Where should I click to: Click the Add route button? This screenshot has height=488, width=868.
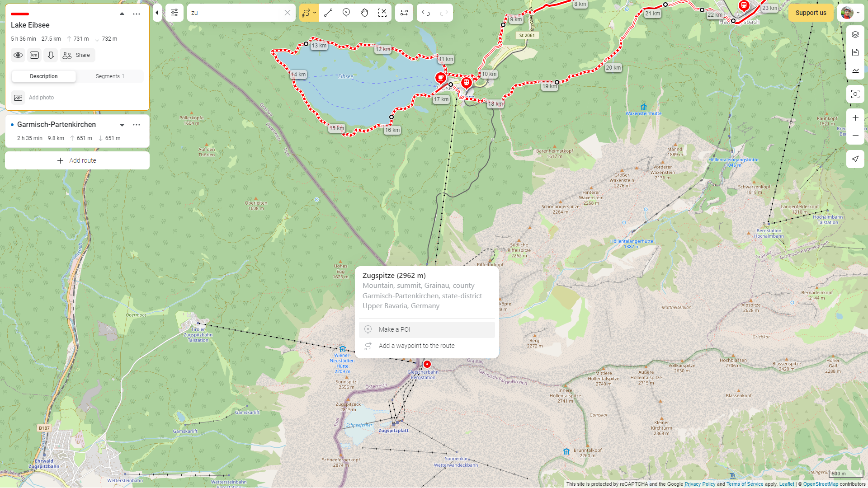tap(77, 160)
